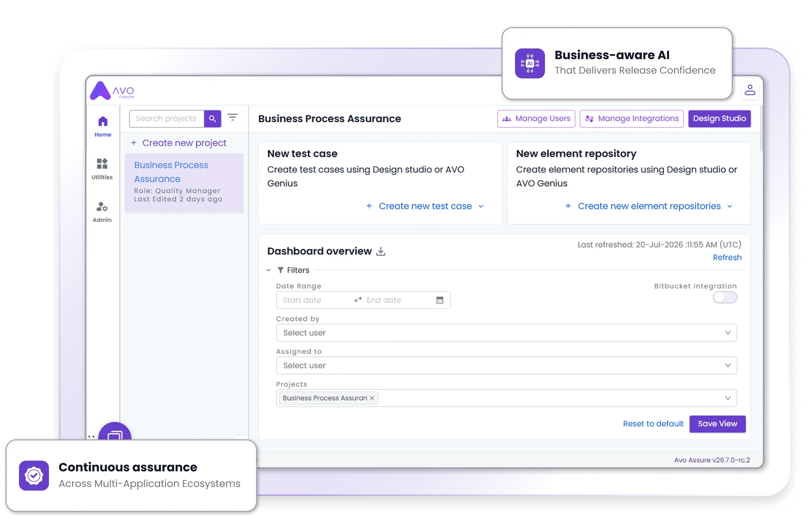Click the Avo Assure logo
Viewport: 812px width, 530px height.
112,91
